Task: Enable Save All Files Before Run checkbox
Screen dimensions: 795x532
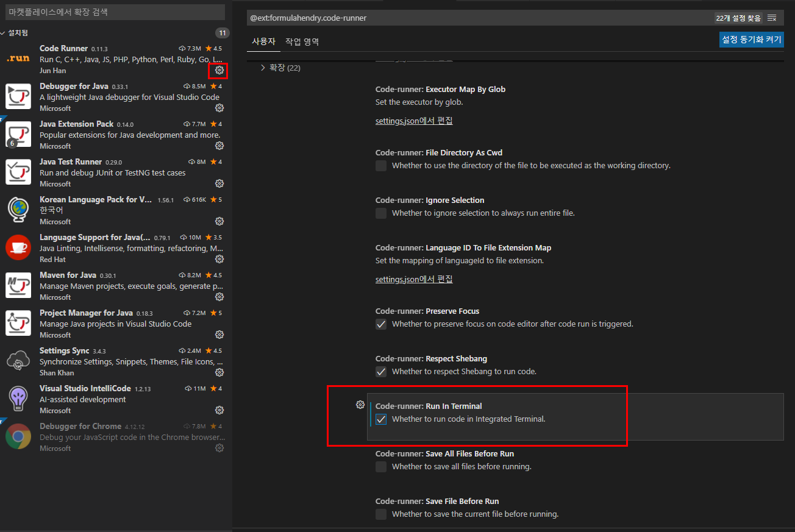Action: pos(381,467)
